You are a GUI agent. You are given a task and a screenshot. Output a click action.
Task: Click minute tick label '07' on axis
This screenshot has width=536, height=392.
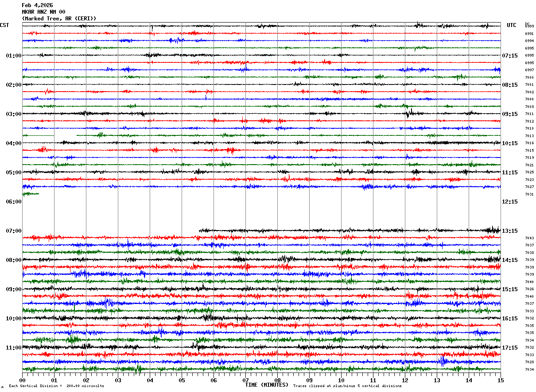pyautogui.click(x=245, y=380)
